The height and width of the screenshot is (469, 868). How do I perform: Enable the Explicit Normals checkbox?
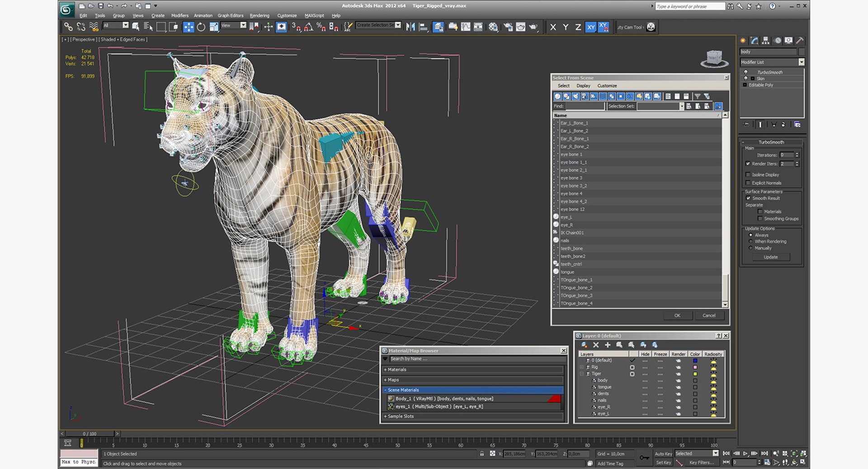(x=748, y=183)
